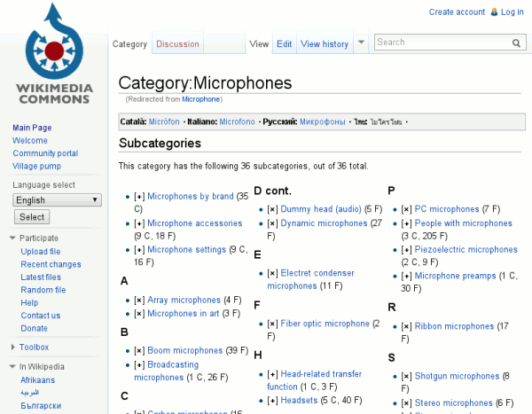This screenshot has height=414, width=532.
Task: Expand the Headsets subcategory tree toggle
Action: point(272,401)
